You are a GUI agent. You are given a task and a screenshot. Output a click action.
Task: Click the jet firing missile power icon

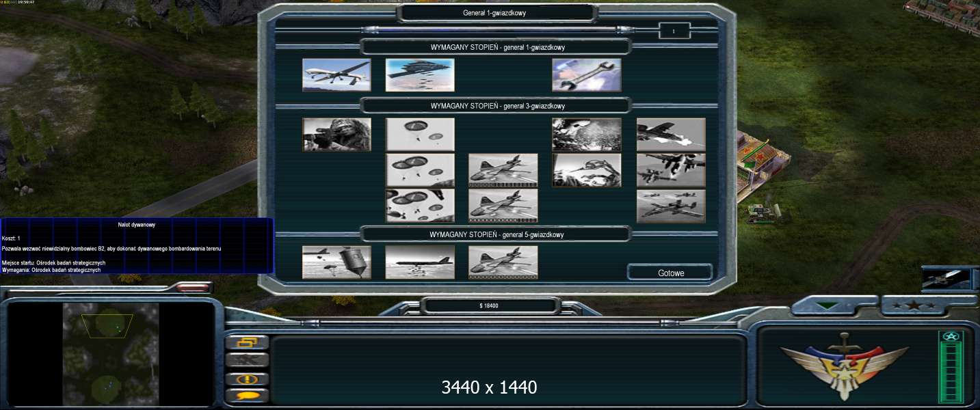[x=671, y=135]
